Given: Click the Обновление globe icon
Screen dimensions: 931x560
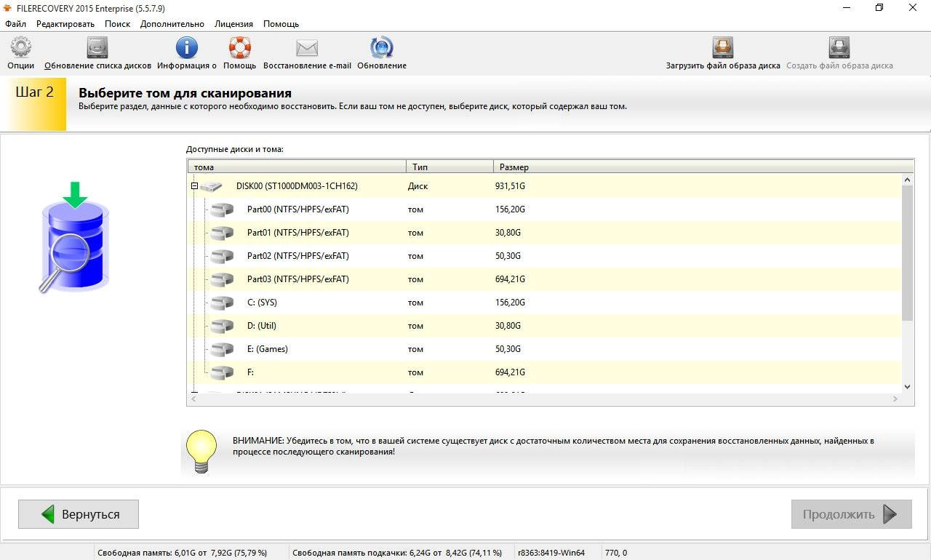Looking at the screenshot, I should pyautogui.click(x=382, y=48).
